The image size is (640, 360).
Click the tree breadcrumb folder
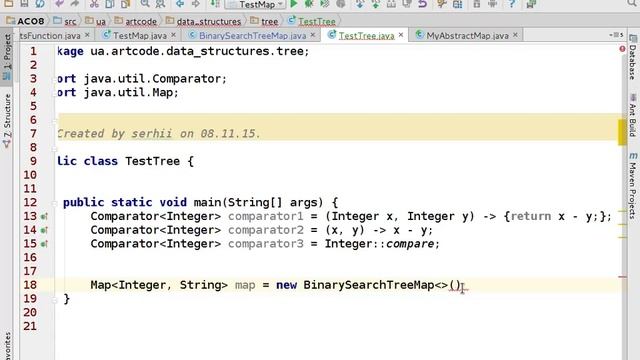click(x=264, y=21)
